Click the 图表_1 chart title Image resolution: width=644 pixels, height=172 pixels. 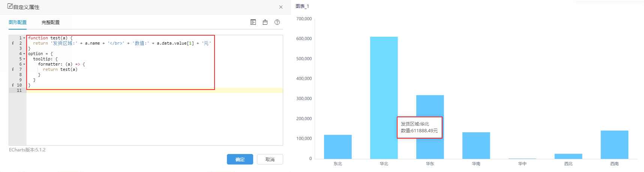pyautogui.click(x=302, y=6)
